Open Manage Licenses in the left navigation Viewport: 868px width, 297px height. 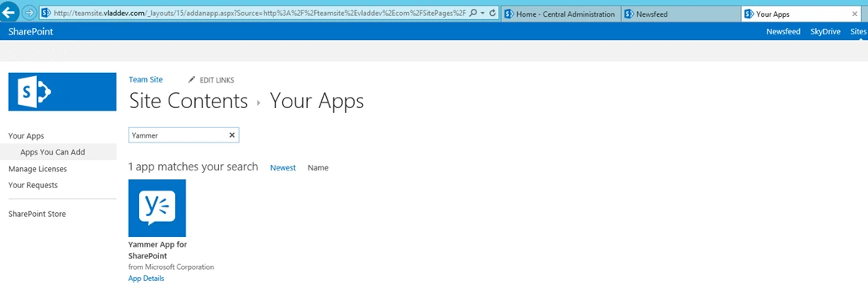coord(38,169)
